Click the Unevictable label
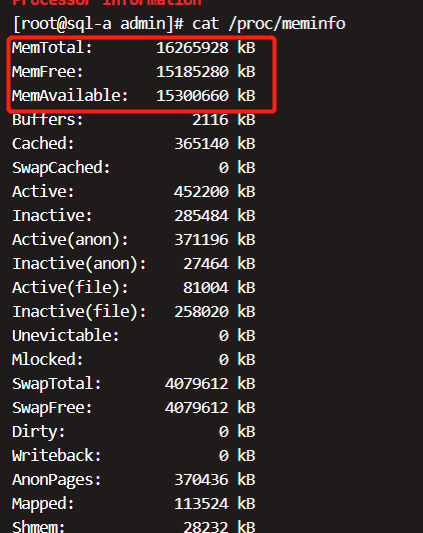Screen dimensions: 423x533 point(65,336)
